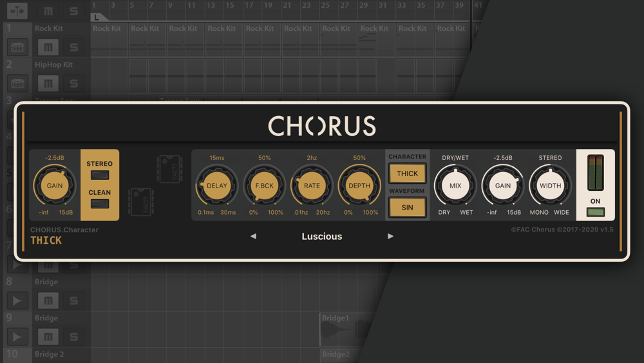Screen dimensions: 644x363
Task: Click bar 17 on the timeline ruler
Action: tap(249, 5)
